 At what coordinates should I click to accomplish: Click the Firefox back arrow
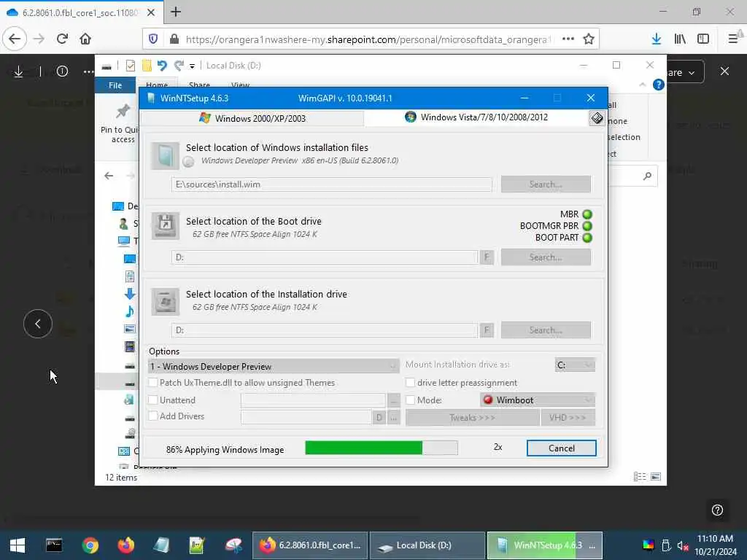pos(15,39)
